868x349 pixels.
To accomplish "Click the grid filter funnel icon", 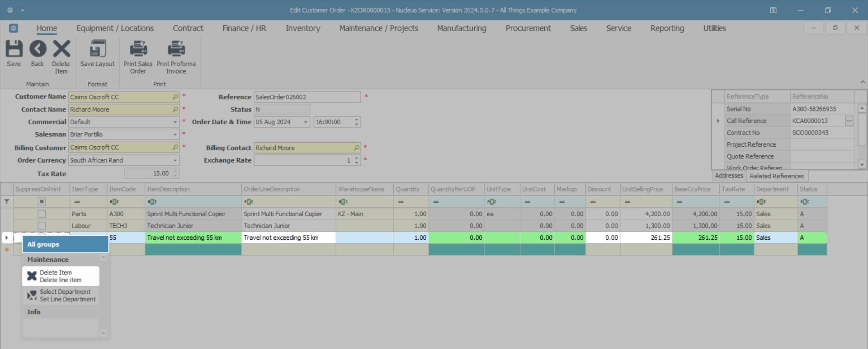I will (x=7, y=202).
